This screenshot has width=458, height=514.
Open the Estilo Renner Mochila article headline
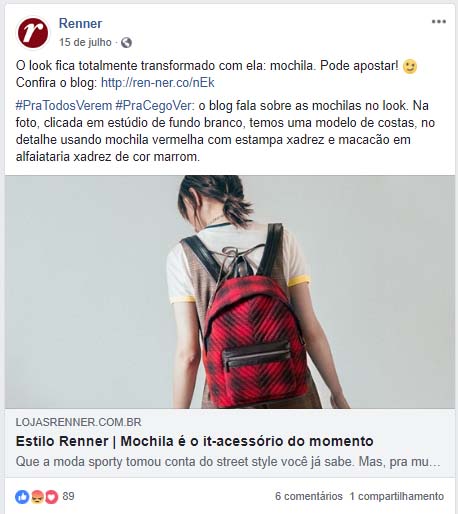coord(194,441)
